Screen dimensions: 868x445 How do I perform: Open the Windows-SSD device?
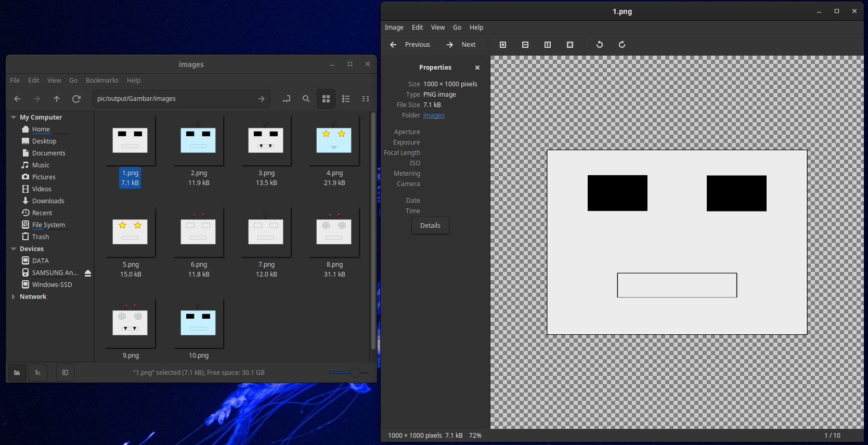click(x=52, y=285)
